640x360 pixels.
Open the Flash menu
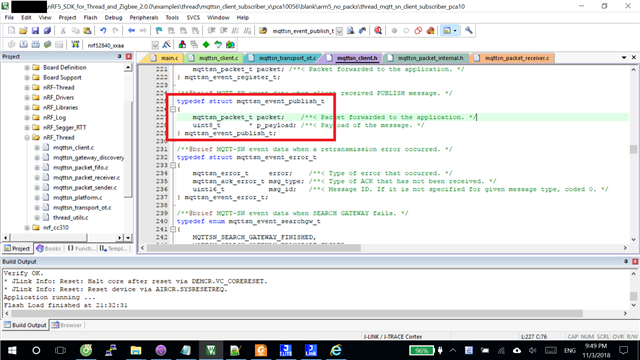click(x=90, y=18)
